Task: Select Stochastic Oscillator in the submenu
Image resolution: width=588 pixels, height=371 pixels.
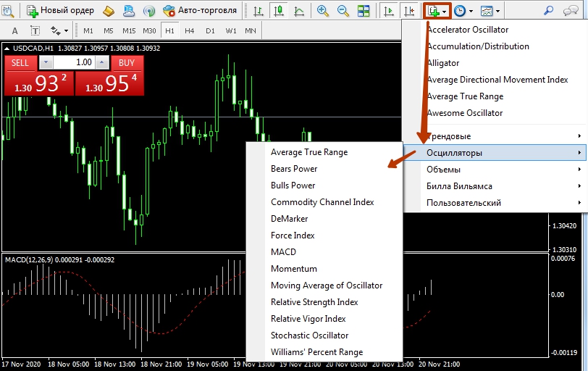Action: 309,335
